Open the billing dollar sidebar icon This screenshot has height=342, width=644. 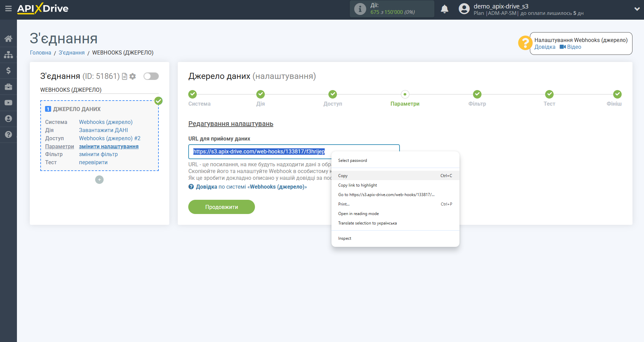(x=8, y=70)
